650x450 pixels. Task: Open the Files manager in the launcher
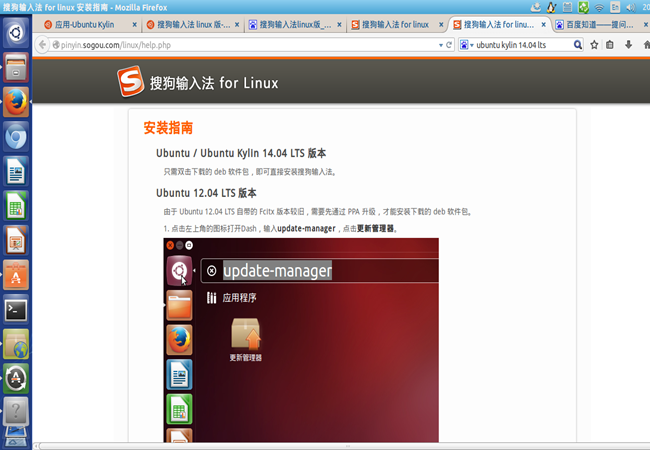[16, 67]
